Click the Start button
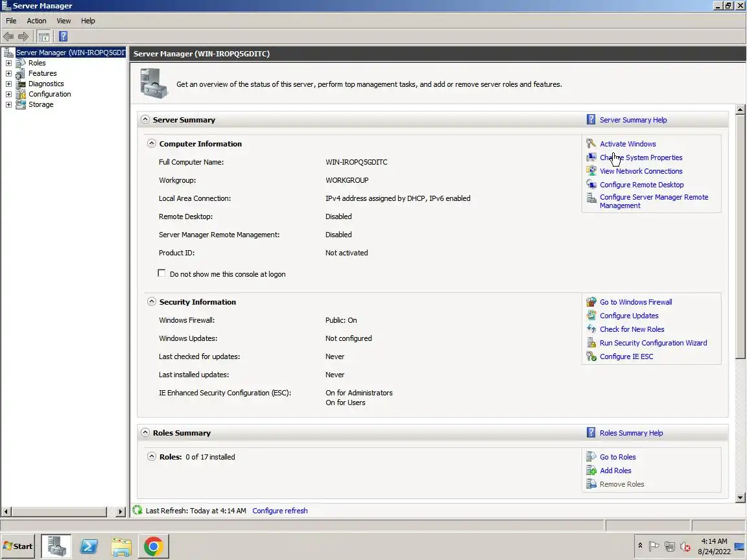 pyautogui.click(x=18, y=546)
